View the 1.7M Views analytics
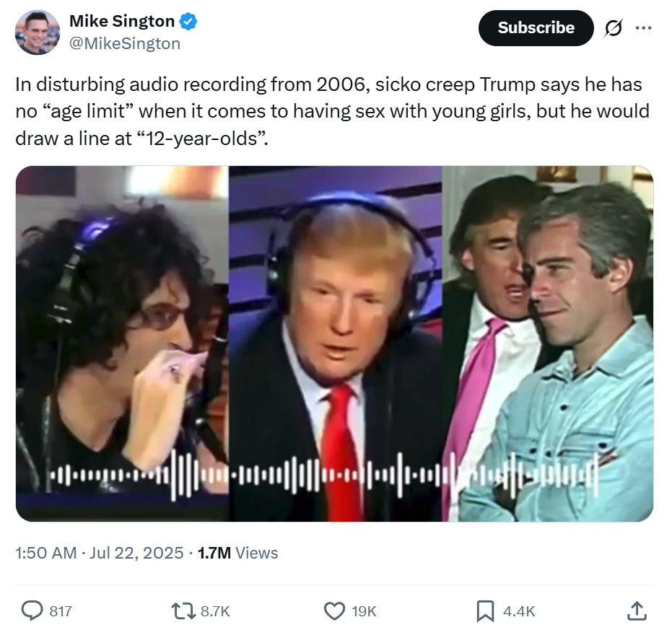The image size is (672, 630). pyautogui.click(x=238, y=553)
